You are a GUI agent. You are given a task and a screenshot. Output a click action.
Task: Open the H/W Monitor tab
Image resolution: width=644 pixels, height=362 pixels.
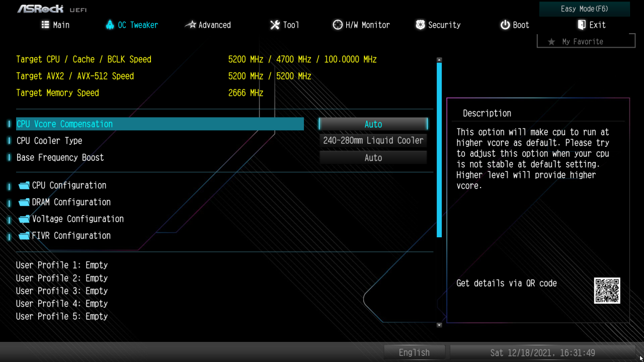(361, 25)
